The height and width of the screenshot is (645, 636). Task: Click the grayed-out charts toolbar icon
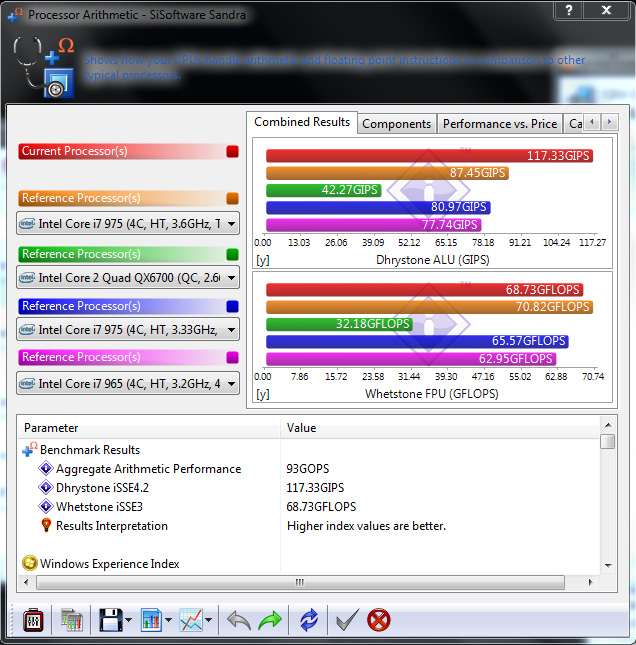click(72, 620)
